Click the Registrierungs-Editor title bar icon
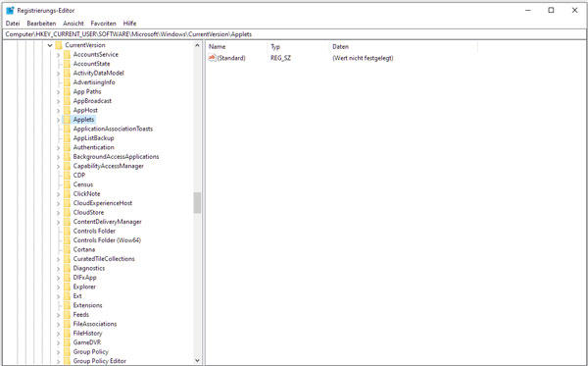This screenshot has height=366, width=588. [x=10, y=10]
